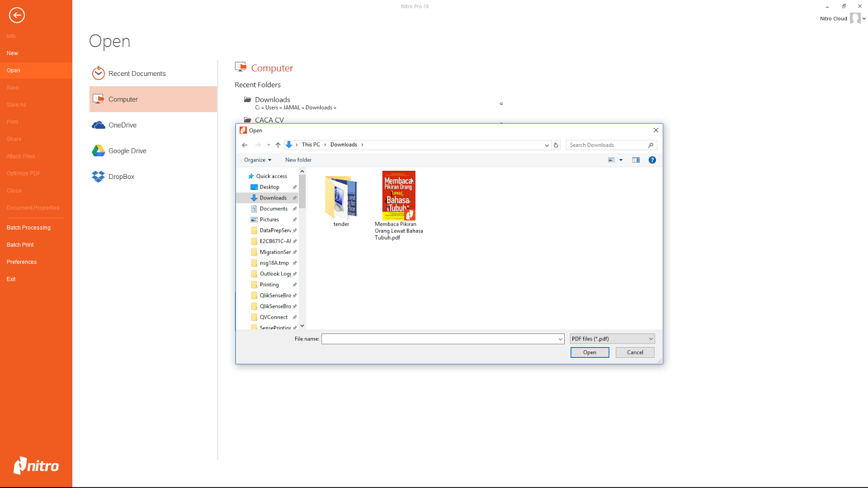The height and width of the screenshot is (488, 868).
Task: Expand the Nitro Cloud account dropdown
Action: click(x=864, y=18)
